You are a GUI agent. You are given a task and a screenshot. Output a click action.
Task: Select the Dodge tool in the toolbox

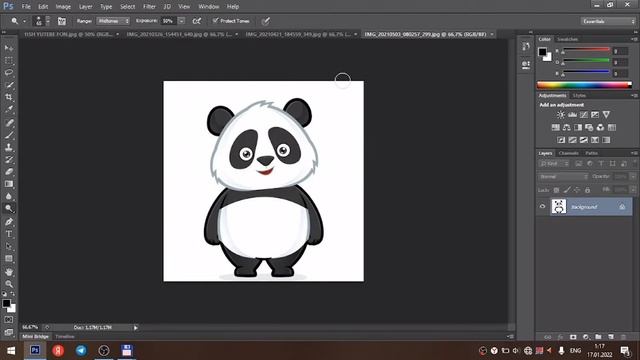(x=9, y=209)
